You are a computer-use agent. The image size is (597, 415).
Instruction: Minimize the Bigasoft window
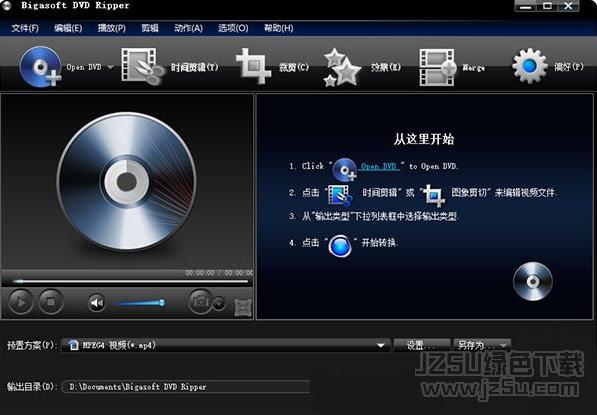(525, 6)
